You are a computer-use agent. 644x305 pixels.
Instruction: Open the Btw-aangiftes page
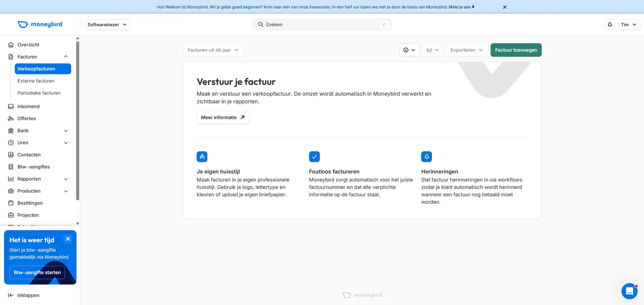34,167
